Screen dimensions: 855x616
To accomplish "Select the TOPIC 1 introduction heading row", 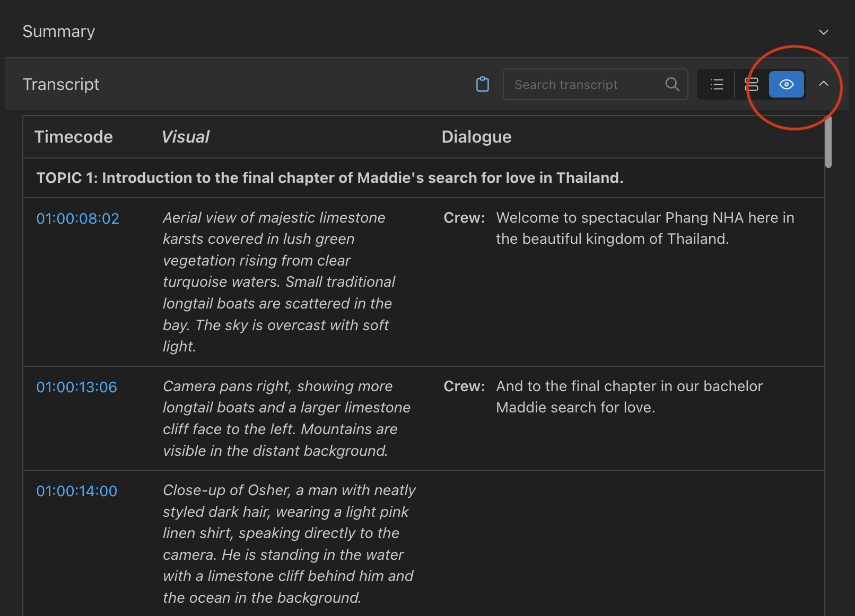I will pyautogui.click(x=329, y=178).
